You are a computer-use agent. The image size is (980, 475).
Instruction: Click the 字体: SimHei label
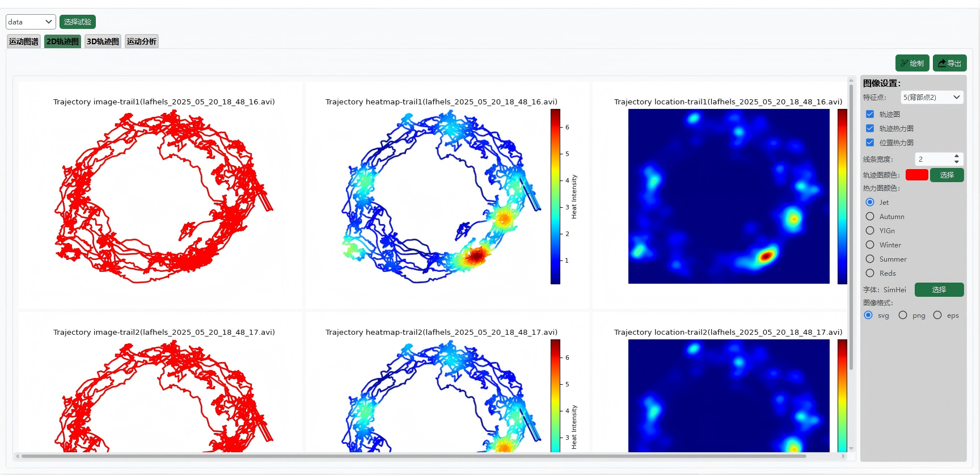pos(885,289)
